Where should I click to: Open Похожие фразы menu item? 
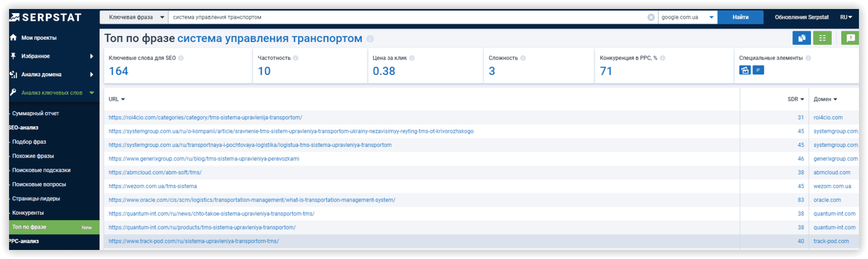(x=33, y=156)
